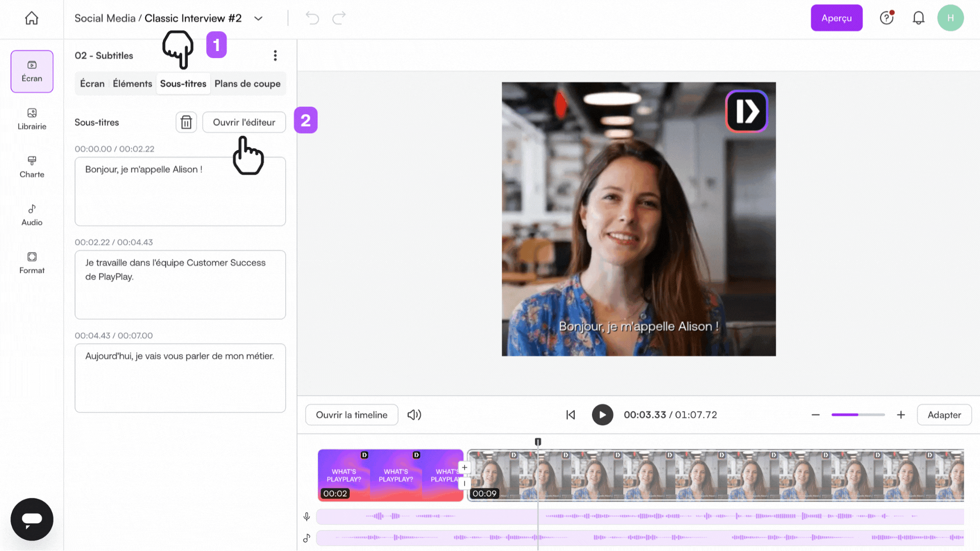Click the redo arrow

point(339,18)
